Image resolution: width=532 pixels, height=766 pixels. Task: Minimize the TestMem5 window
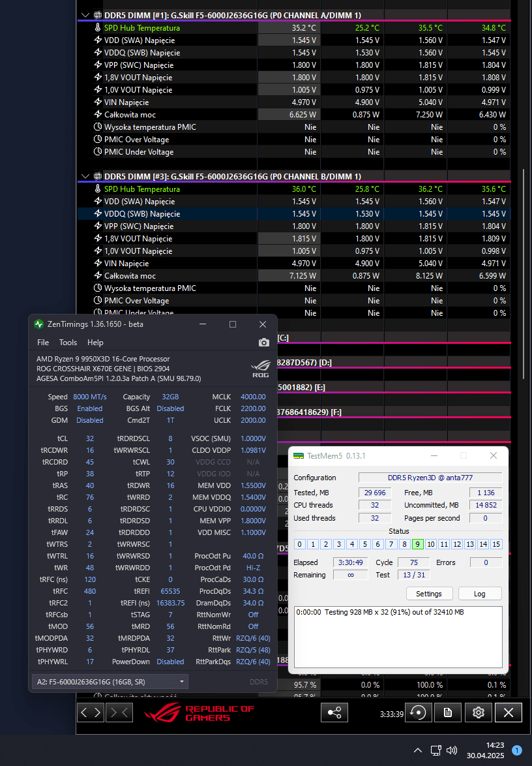pyautogui.click(x=434, y=456)
